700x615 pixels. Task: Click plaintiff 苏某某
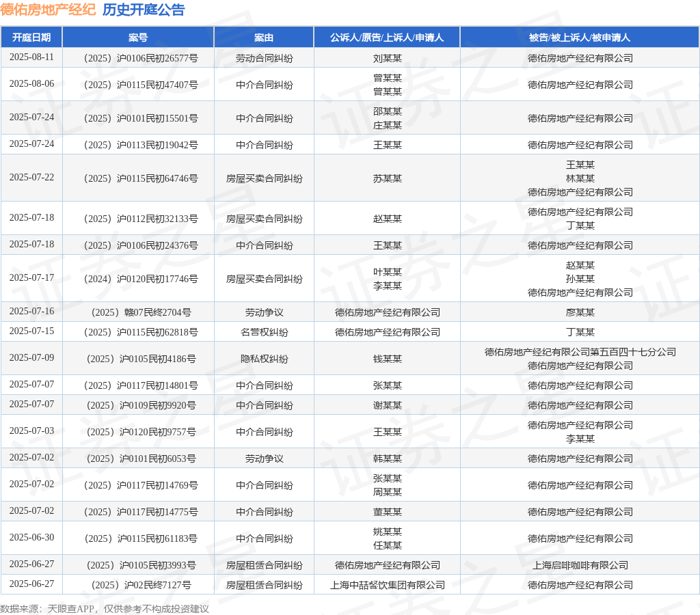coord(388,178)
